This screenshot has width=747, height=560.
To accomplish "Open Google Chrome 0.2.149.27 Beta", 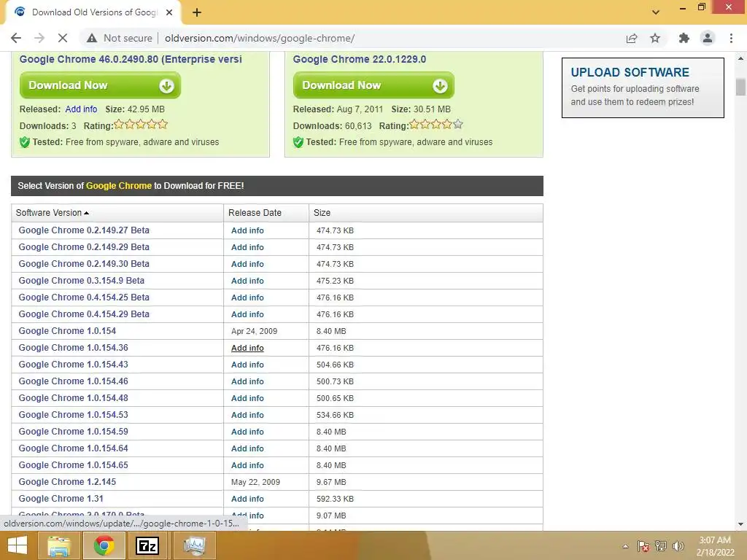I will point(84,230).
